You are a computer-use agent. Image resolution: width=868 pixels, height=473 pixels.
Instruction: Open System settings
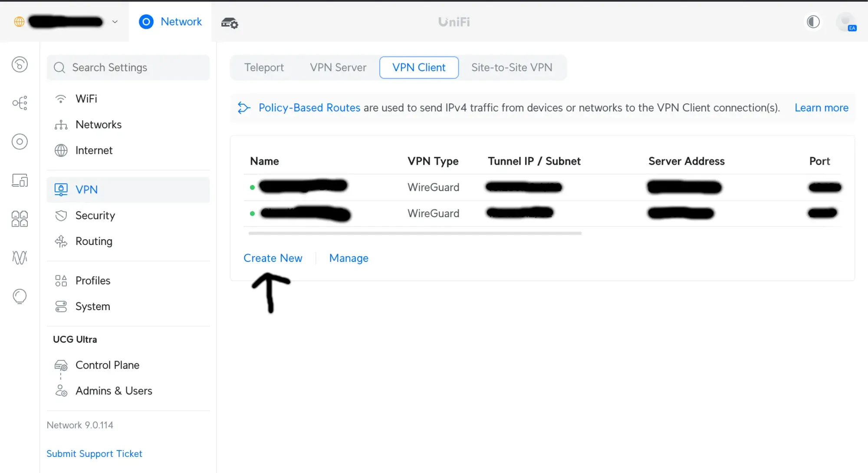(x=128, y=306)
